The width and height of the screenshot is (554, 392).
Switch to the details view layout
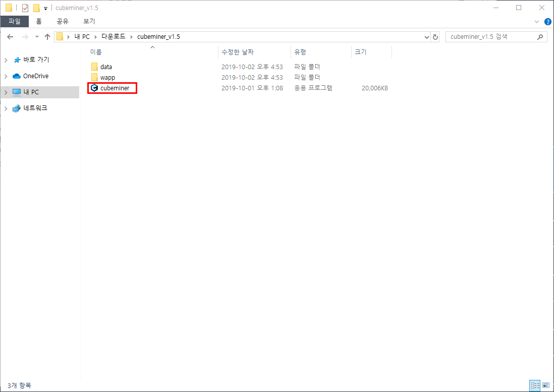[535, 385]
